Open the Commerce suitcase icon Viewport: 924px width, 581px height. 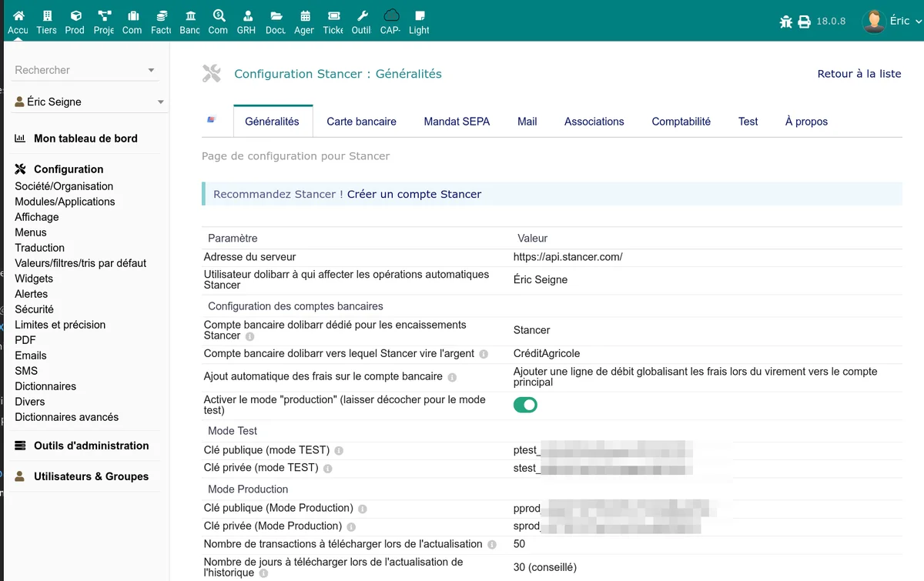click(132, 15)
